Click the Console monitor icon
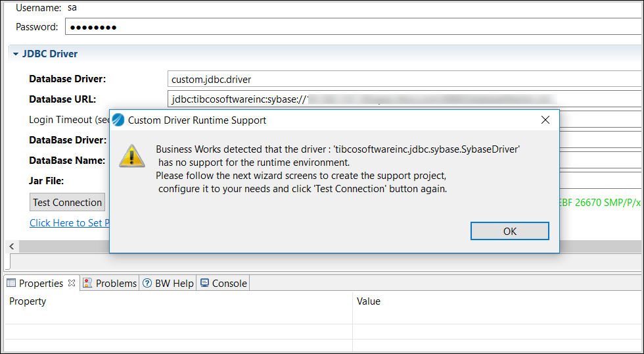 (204, 283)
